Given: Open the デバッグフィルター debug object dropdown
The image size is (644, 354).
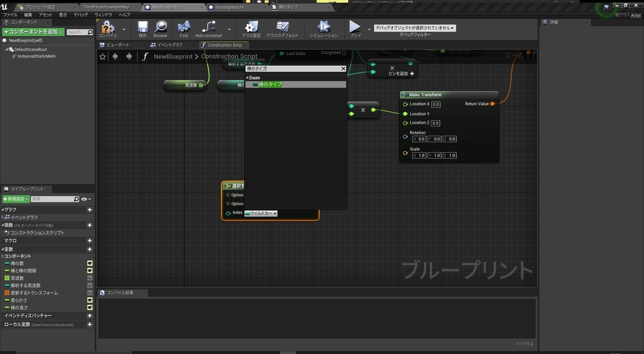Looking at the screenshot, I should pos(415,28).
